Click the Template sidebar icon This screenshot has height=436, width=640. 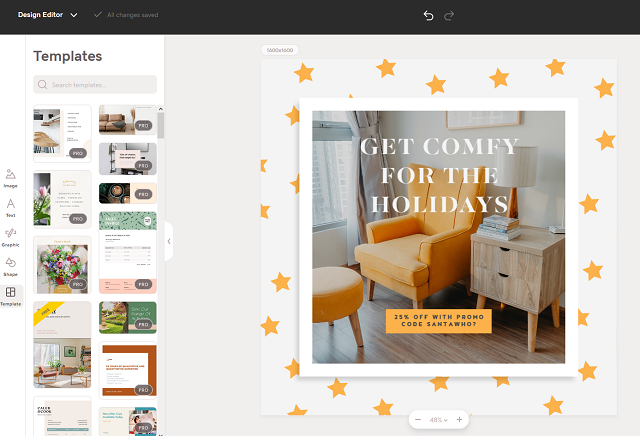tap(11, 295)
